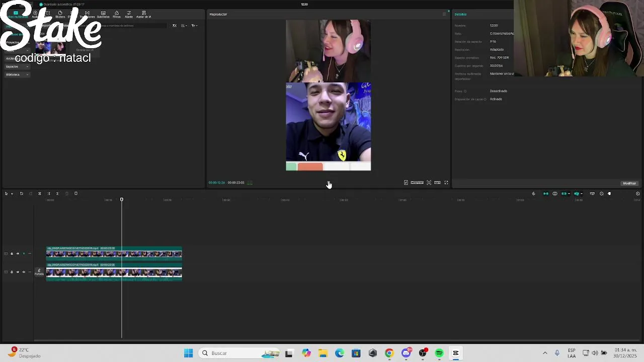Image resolution: width=644 pixels, height=362 pixels.
Task: Open more options for upper track
Action: coord(30,253)
